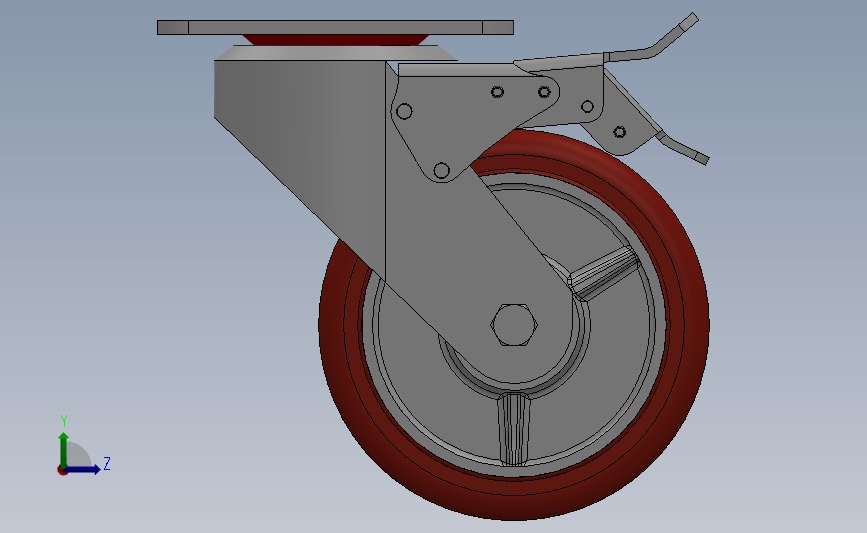Select the caster's top mounting plate

point(335,27)
